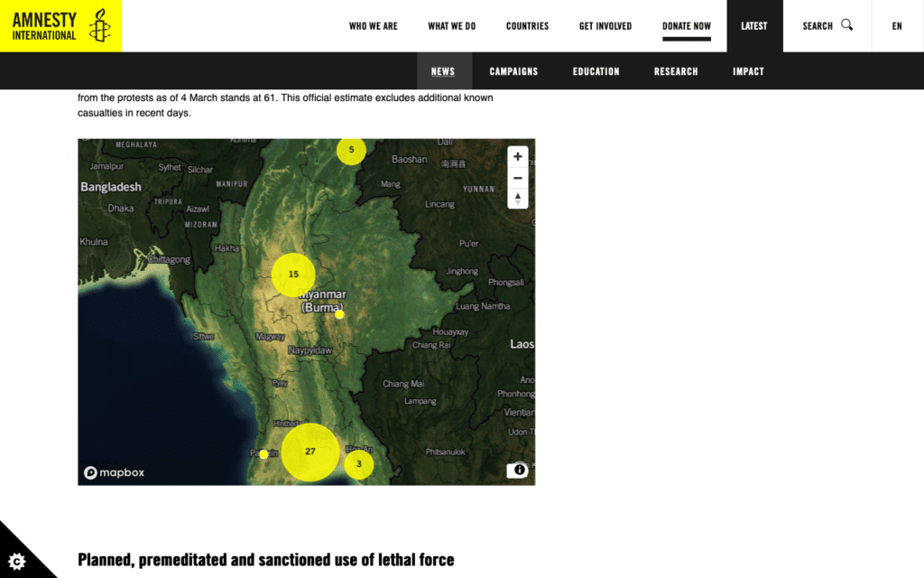
Task: Select the yellow cluster marker labeled 27
Action: pos(310,452)
